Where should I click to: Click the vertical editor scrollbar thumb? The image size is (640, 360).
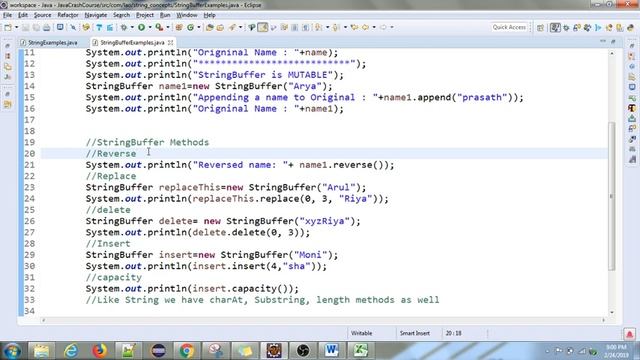611,196
